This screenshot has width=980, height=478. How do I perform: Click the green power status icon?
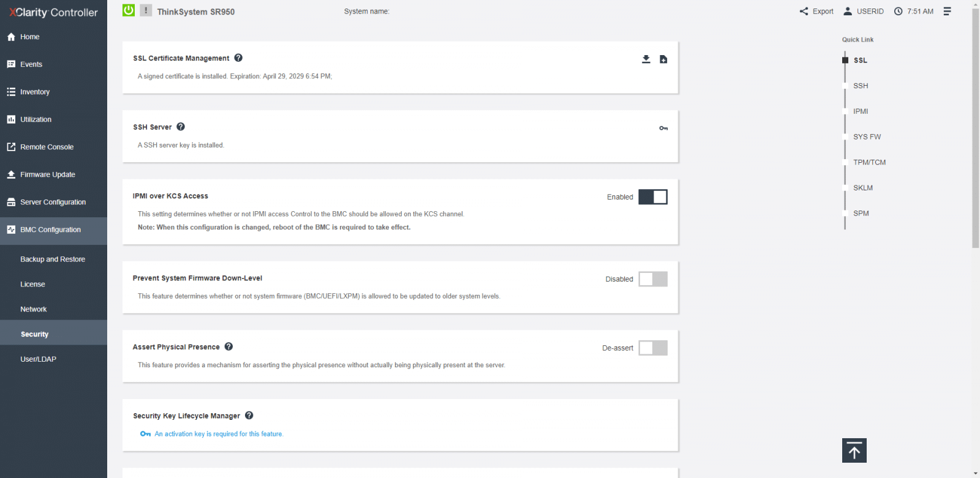[129, 10]
